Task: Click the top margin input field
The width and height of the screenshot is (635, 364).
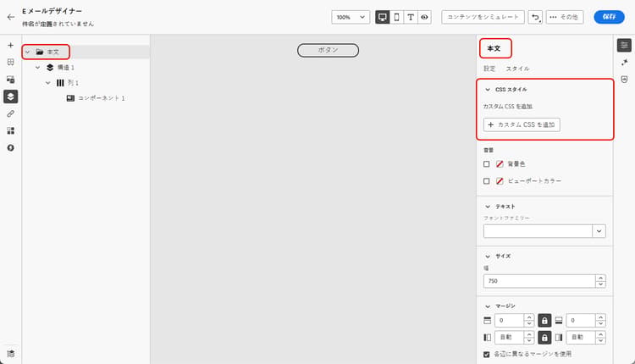Action: tap(509, 320)
